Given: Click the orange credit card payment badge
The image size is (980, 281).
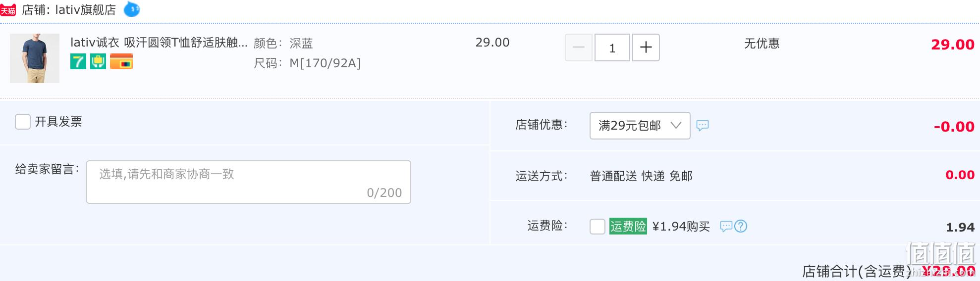Looking at the screenshot, I should click(121, 62).
